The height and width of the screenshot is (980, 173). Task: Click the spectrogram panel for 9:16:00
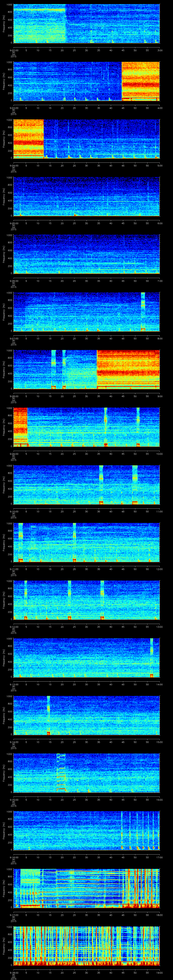tap(87, 831)
